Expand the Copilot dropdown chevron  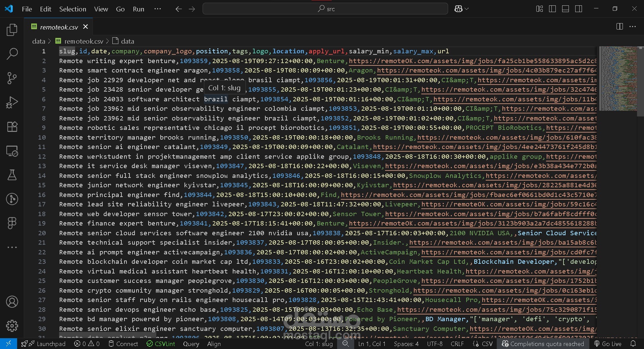click(467, 9)
